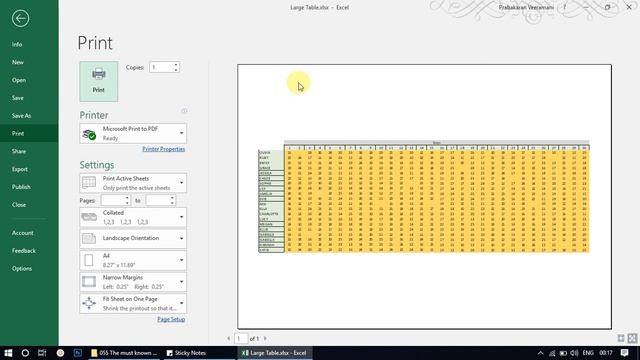
Task: Switch to Large Table.xlsx Excel taskbar button
Action: (x=274, y=353)
